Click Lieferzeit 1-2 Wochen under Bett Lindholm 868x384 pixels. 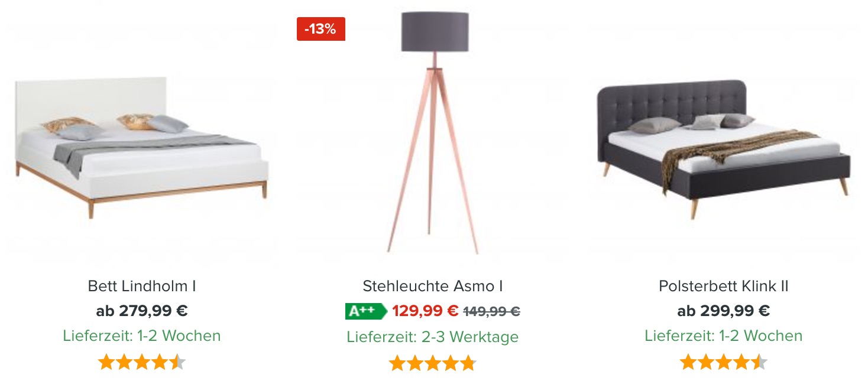(x=142, y=336)
